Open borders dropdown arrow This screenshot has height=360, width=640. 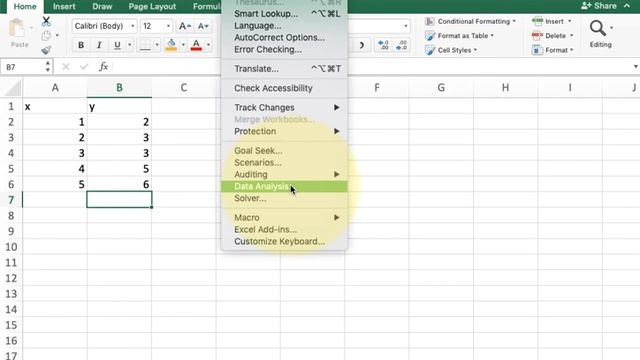click(157, 45)
